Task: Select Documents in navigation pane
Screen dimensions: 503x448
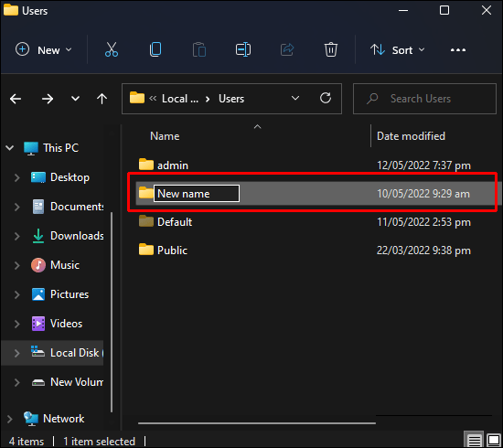Action: pyautogui.click(x=77, y=207)
